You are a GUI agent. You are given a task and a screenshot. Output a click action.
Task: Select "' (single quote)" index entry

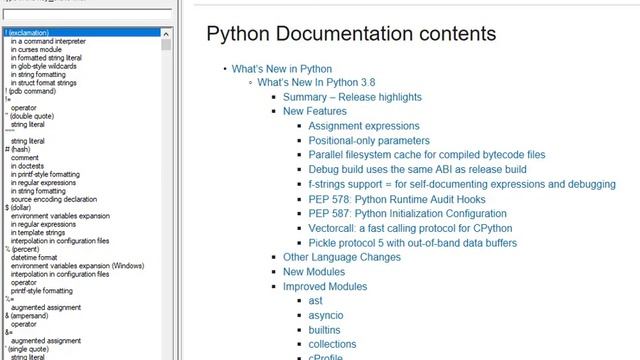pos(27,349)
